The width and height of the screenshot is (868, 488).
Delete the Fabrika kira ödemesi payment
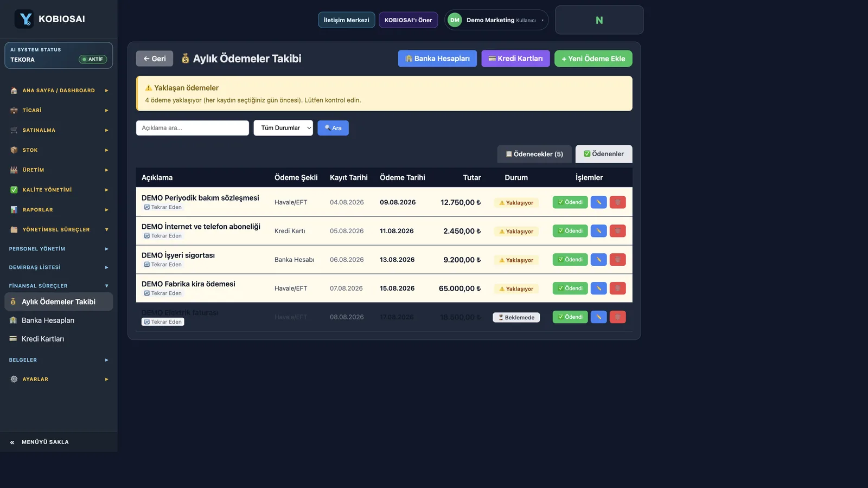pyautogui.click(x=617, y=288)
